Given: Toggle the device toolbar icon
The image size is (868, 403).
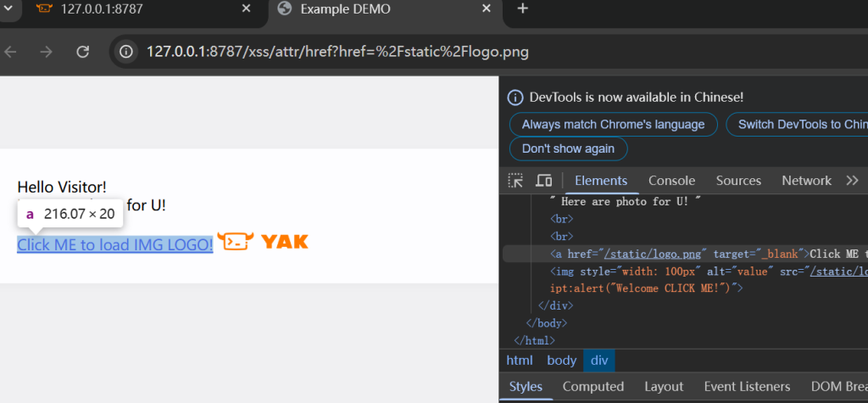Looking at the screenshot, I should 544,181.
